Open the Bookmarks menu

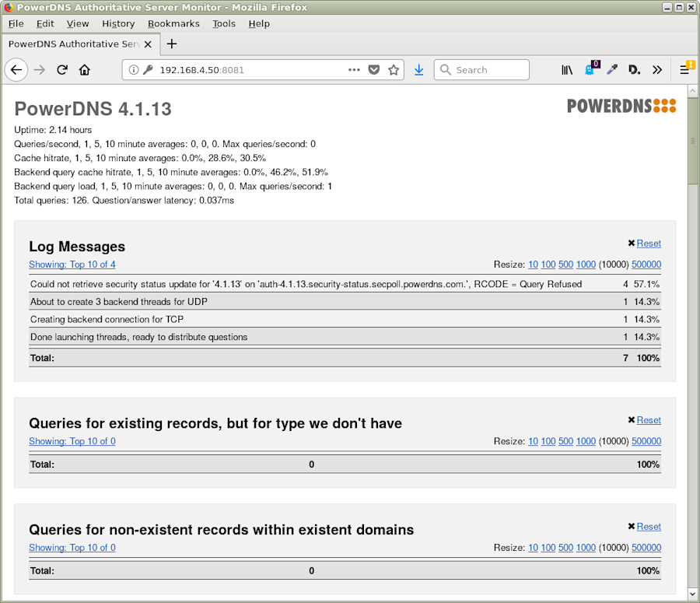(x=173, y=23)
